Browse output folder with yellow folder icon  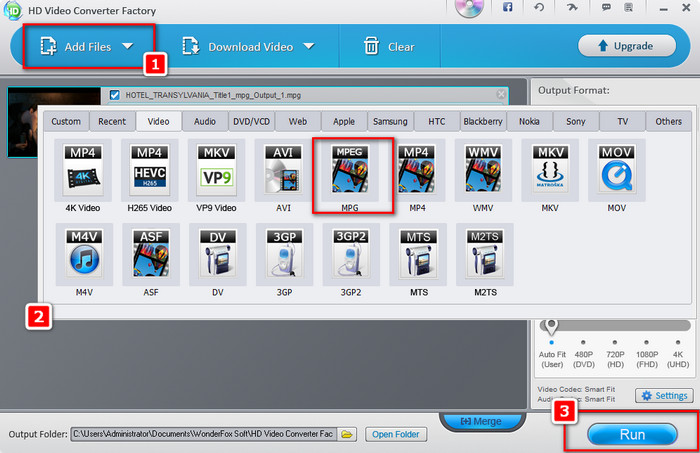346,434
